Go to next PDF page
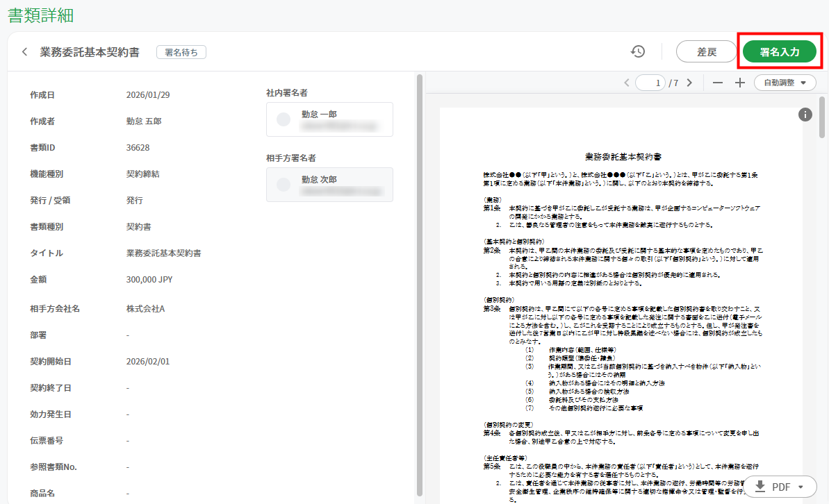 tap(689, 83)
